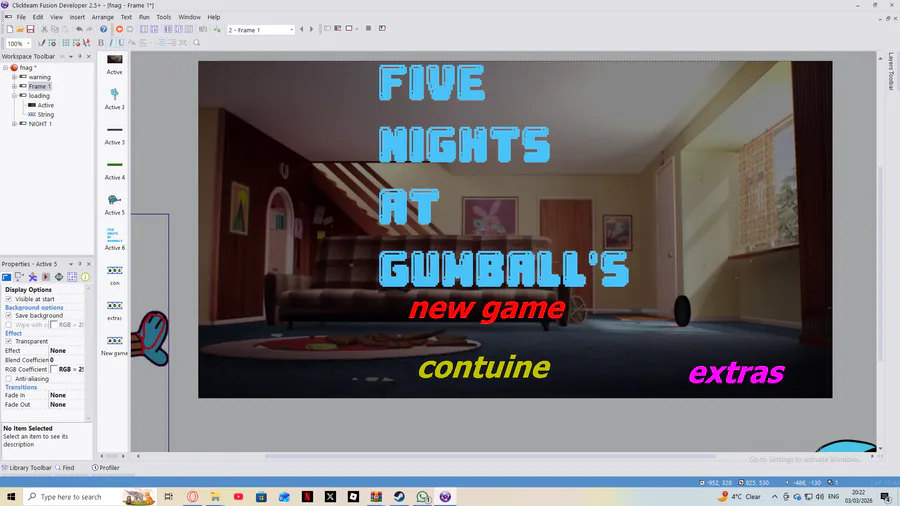Click the Italic formatting icon

coord(111,43)
